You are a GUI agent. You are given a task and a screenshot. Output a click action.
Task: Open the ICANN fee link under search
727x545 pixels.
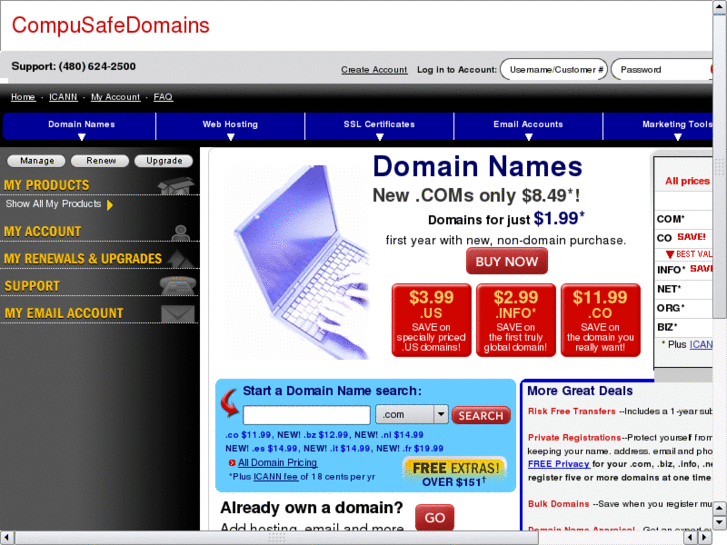click(275, 477)
